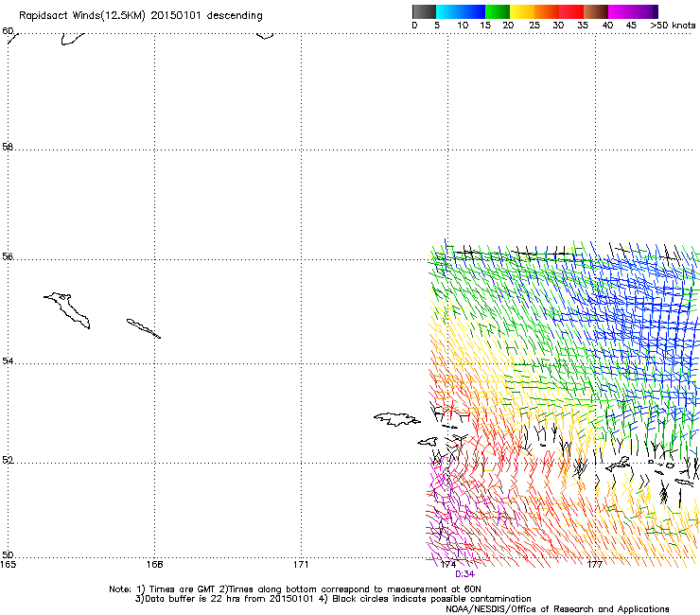Click the purple 'D:34' time label
The height and width of the screenshot is (615, 700).
(x=464, y=574)
